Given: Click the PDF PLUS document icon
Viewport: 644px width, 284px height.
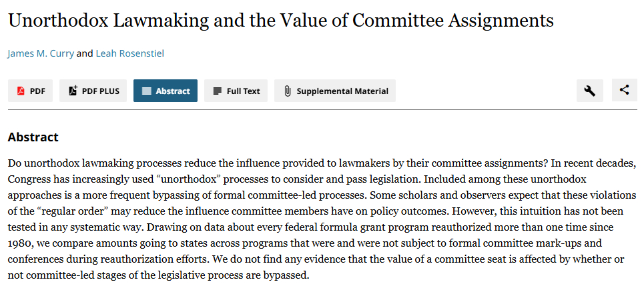Looking at the screenshot, I should 73,91.
